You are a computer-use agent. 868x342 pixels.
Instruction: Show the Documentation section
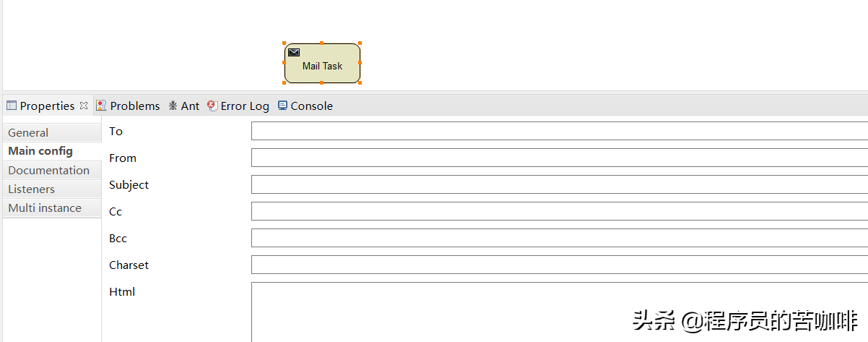pyautogui.click(x=49, y=170)
